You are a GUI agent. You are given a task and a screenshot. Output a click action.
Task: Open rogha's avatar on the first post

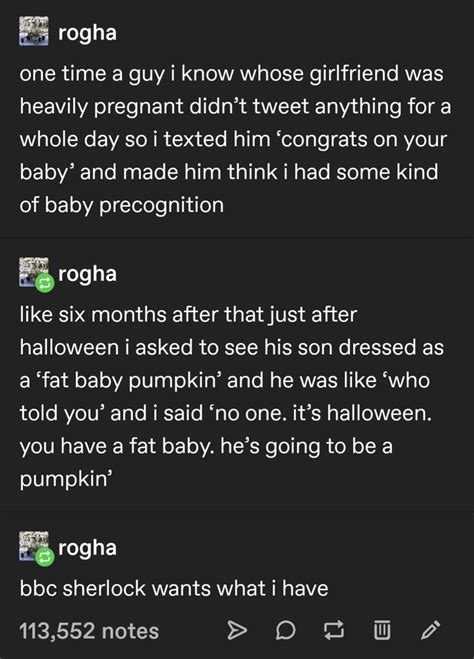click(34, 31)
